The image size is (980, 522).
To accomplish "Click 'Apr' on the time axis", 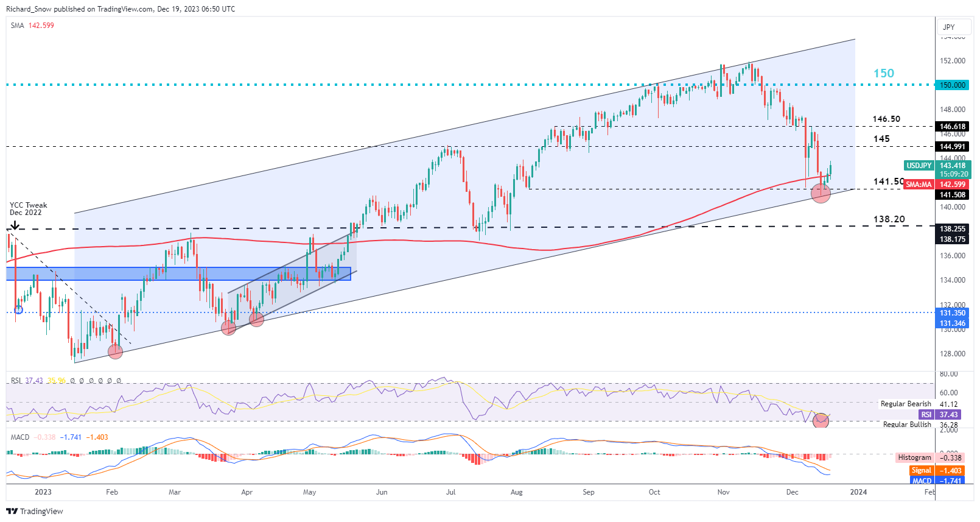I will 247,492.
